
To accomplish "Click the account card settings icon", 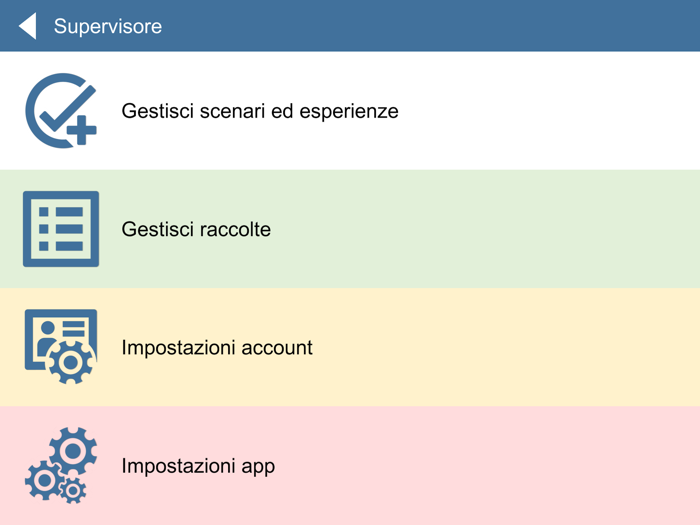I will [x=60, y=346].
